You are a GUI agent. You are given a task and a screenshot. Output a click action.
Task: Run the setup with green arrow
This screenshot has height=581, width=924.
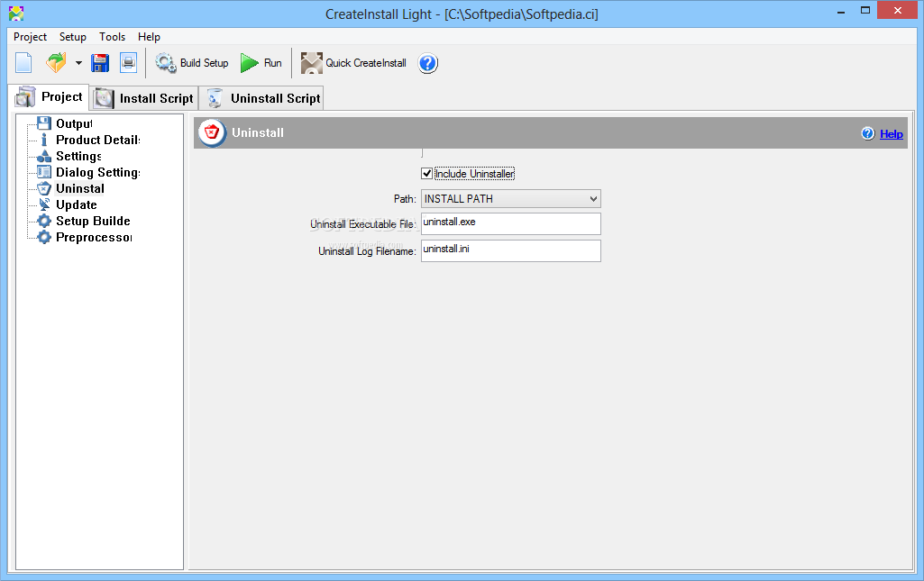[x=261, y=63]
